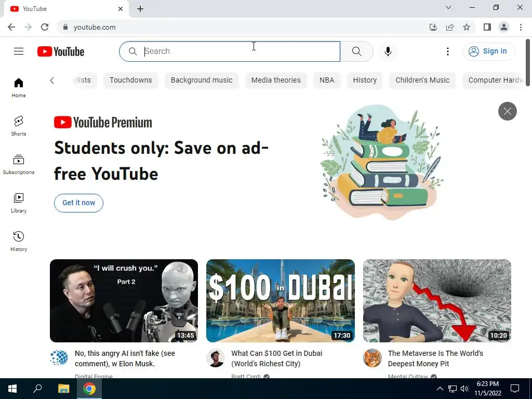Click title 'No, this angry AI isn't fake'
The image size is (532, 399).
(125, 358)
